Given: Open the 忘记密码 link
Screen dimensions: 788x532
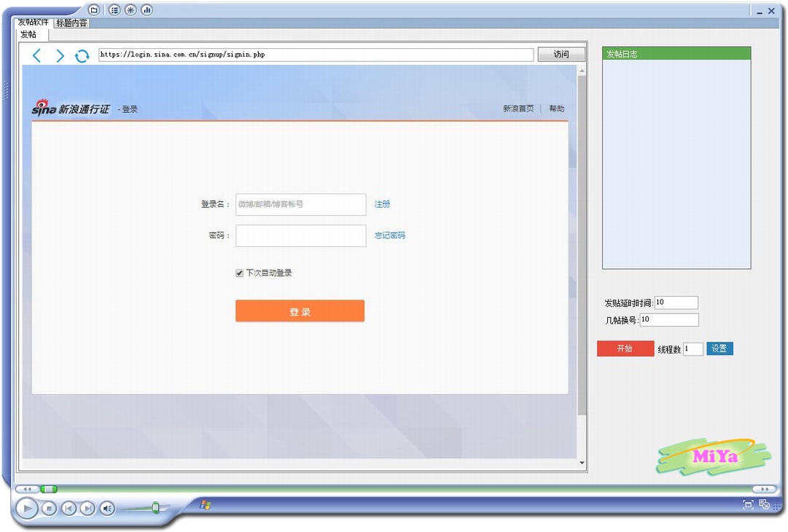Looking at the screenshot, I should (389, 235).
